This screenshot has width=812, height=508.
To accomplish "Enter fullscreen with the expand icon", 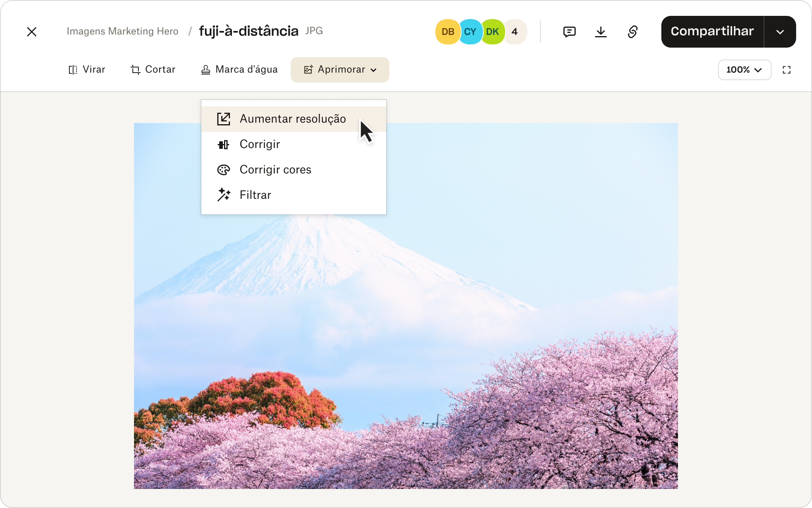I will pyautogui.click(x=787, y=70).
